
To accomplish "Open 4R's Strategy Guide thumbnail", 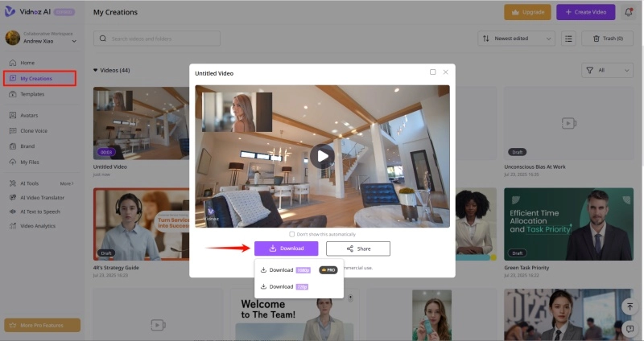I will pyautogui.click(x=141, y=224).
